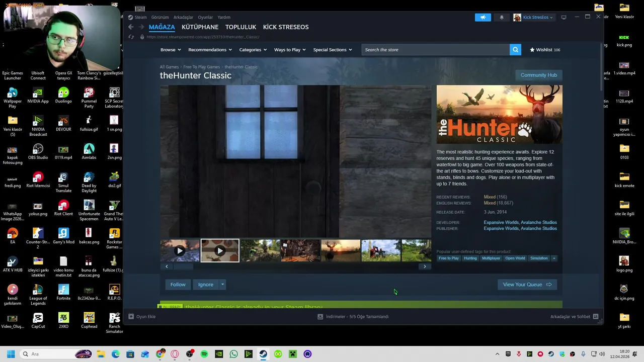The width and height of the screenshot is (644, 362).
Task: Click the Kick StresEos avatar picture
Action: click(517, 17)
